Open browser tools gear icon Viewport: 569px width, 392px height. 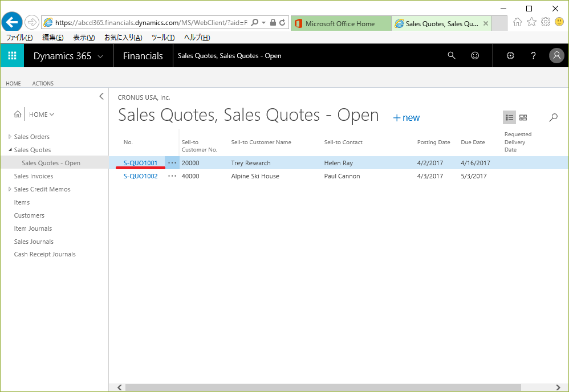546,22
